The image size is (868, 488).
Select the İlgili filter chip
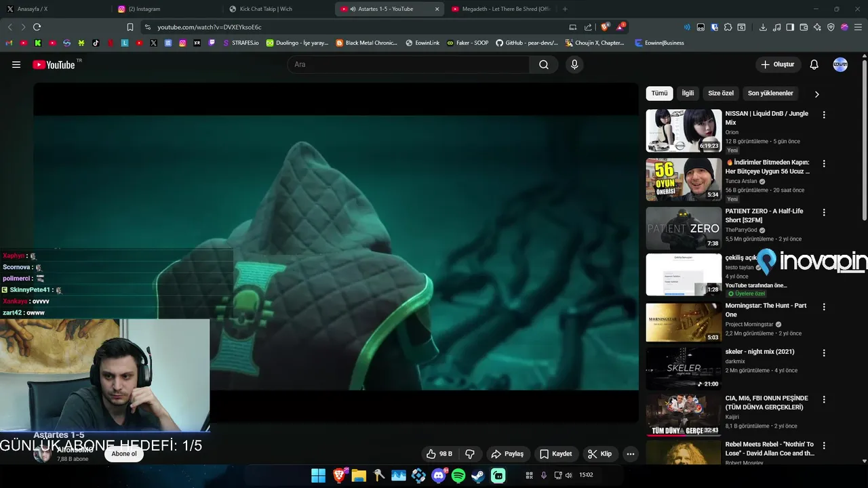688,94
